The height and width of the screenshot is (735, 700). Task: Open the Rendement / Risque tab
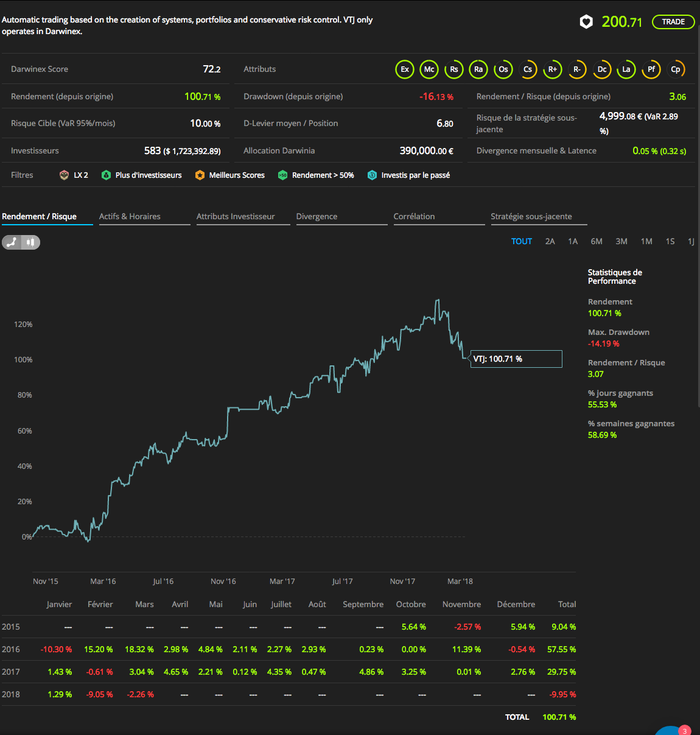click(47, 217)
